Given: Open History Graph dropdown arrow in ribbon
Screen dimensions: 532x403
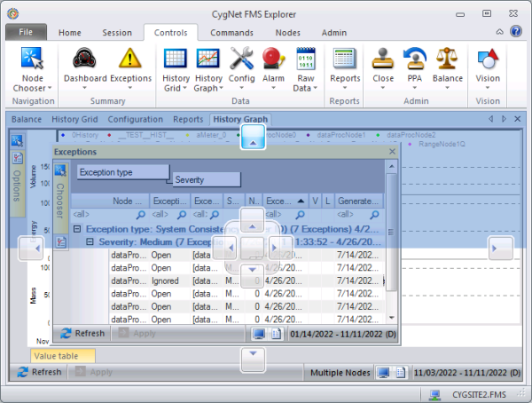Looking at the screenshot, I should coord(221,88).
